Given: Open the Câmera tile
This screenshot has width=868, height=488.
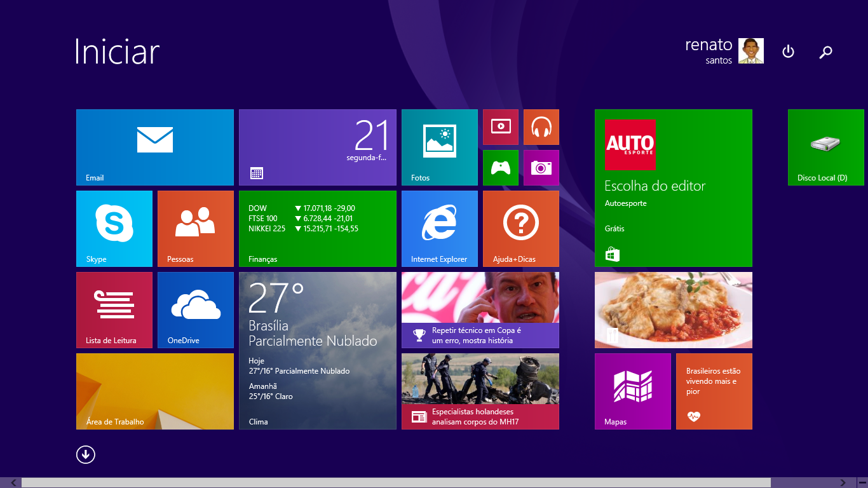Looking at the screenshot, I should (541, 167).
